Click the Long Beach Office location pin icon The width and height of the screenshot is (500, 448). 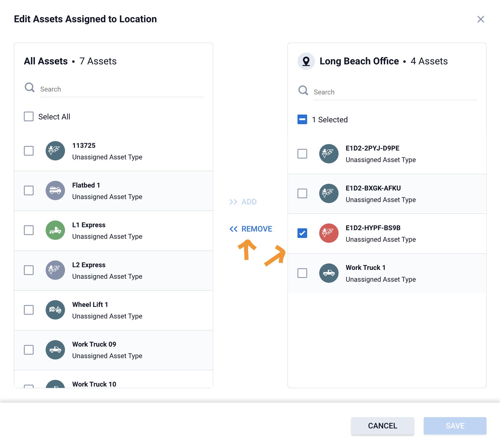pos(306,61)
